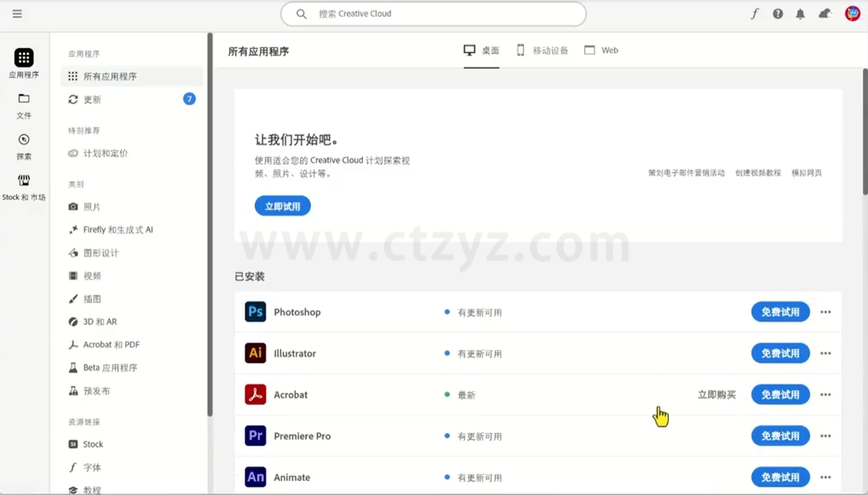Open more options for Illustrator
This screenshot has width=868, height=495.
coord(826,353)
